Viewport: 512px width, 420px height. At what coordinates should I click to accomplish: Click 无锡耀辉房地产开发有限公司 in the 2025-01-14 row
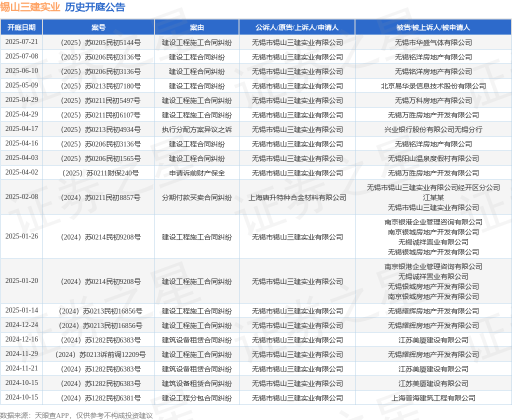[433, 311]
